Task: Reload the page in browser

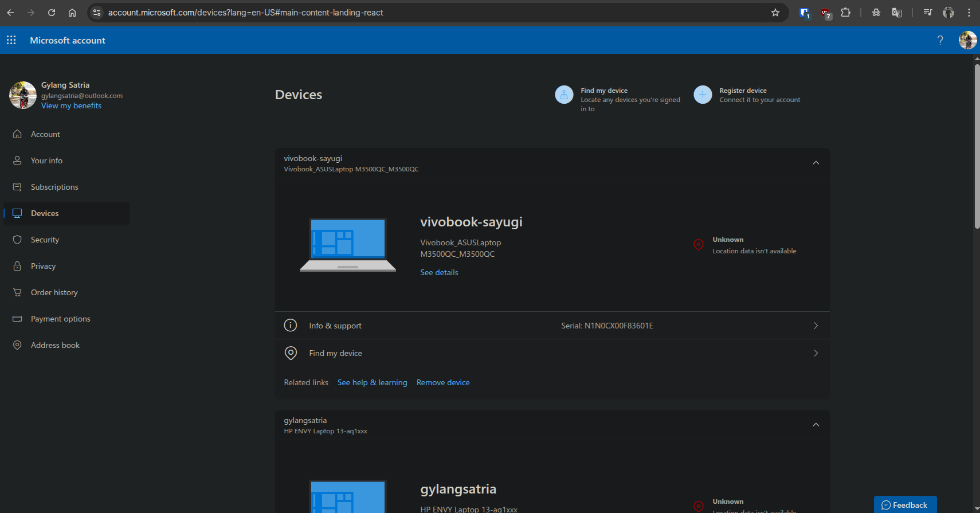Action: (52, 13)
